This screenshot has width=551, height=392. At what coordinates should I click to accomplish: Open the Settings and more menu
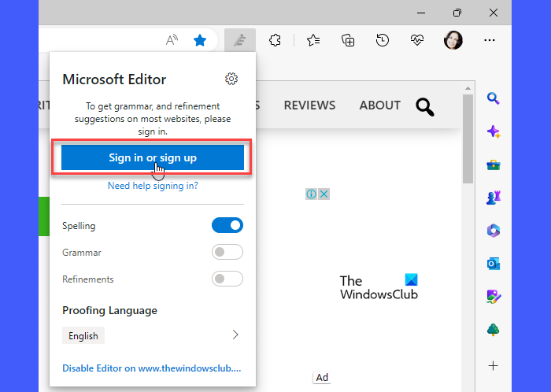click(490, 40)
